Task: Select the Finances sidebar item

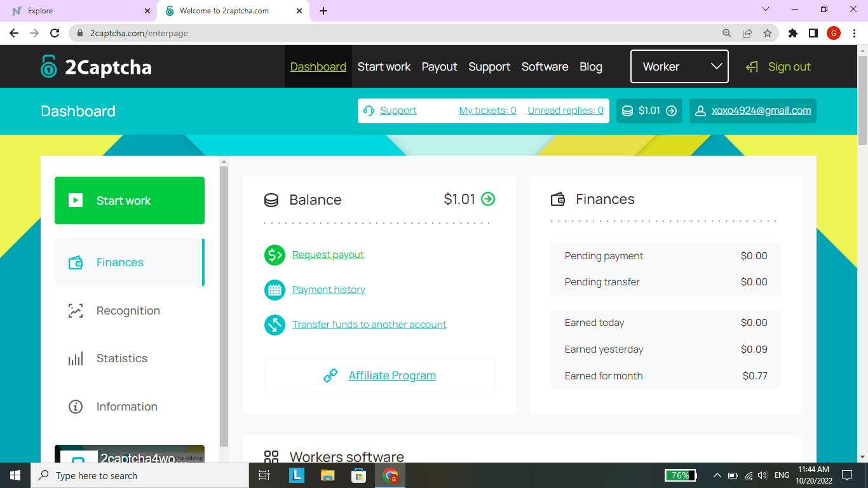Action: click(x=130, y=262)
